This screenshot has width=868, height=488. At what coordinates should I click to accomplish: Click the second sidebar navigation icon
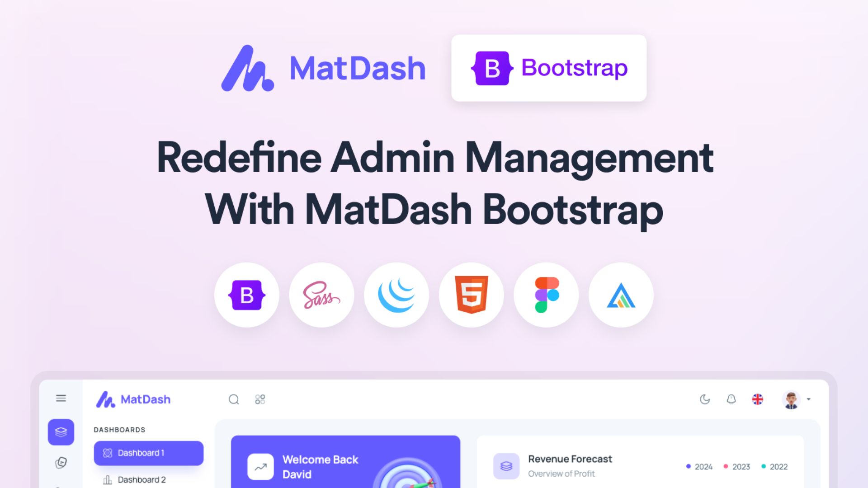click(x=61, y=463)
